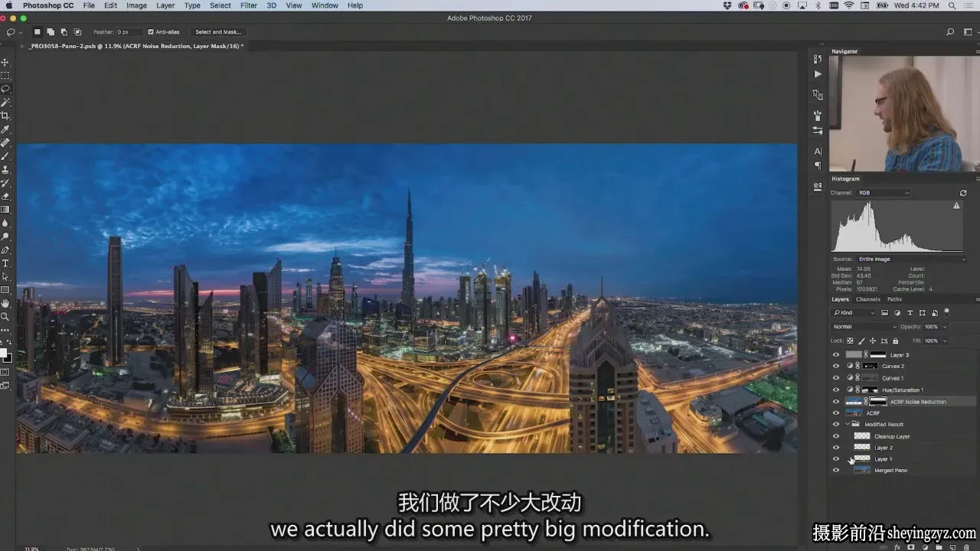Collapse the Modified Result group
Image resolution: width=980 pixels, height=551 pixels.
click(x=848, y=424)
